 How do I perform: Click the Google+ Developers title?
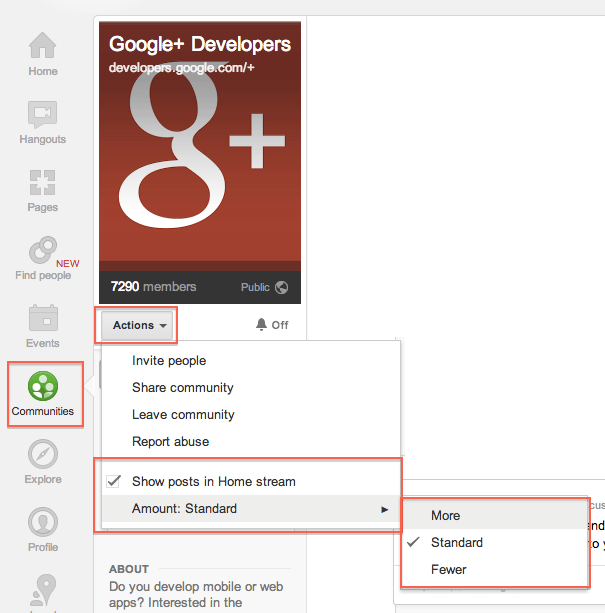pos(200,44)
